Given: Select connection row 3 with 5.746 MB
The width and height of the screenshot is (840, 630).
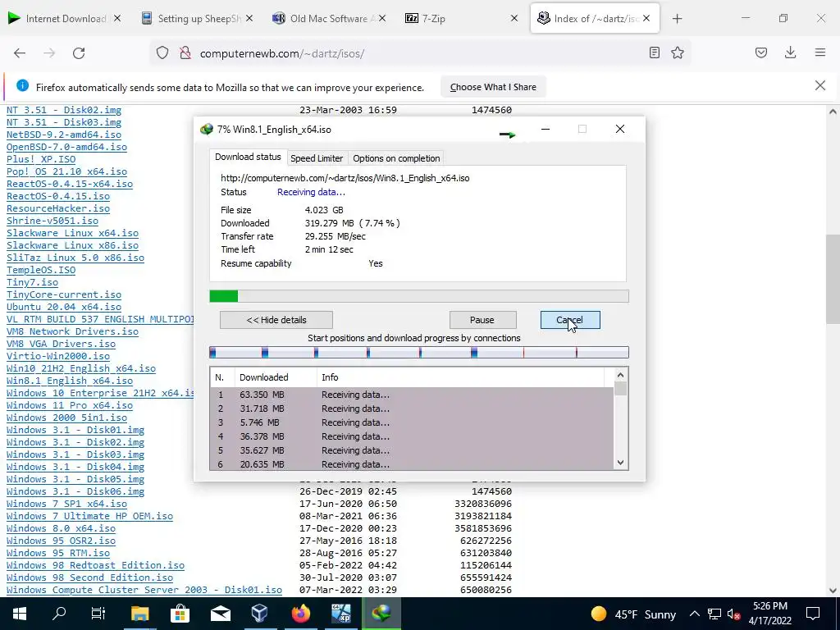Looking at the screenshot, I should click(412, 422).
